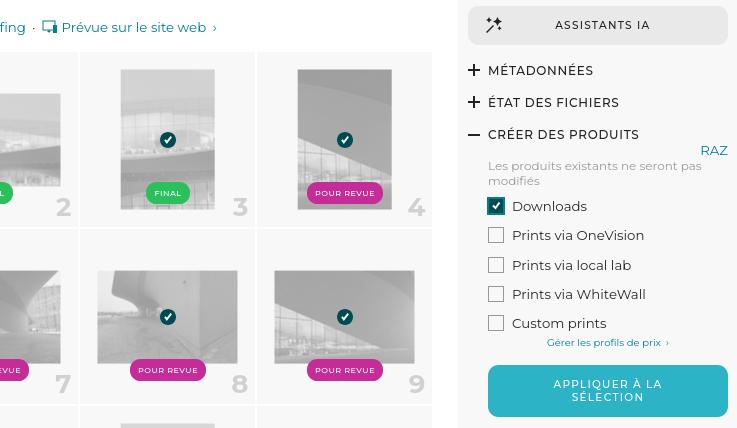The height and width of the screenshot is (428, 737).
Task: Enable Prints via OneVision
Action: click(496, 235)
